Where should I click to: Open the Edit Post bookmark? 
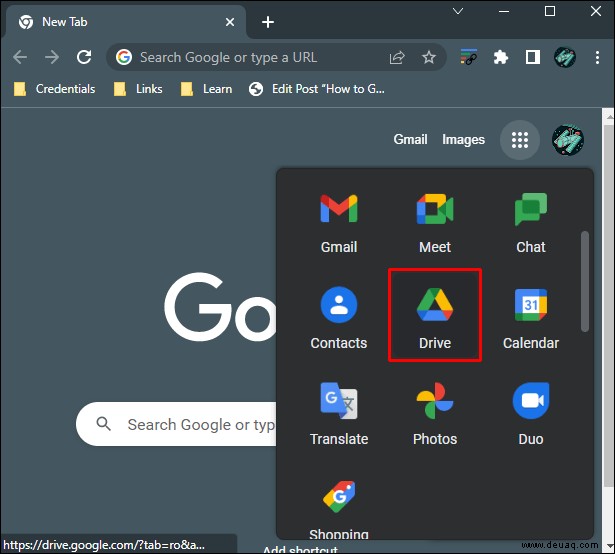point(317,89)
